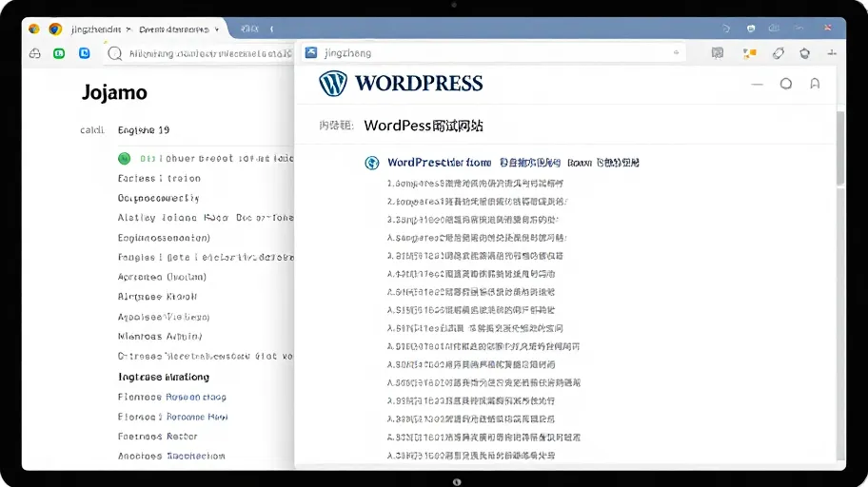
Task: Click the 'caldi.' label left of 'Engishe 19'
Action: [x=92, y=130]
